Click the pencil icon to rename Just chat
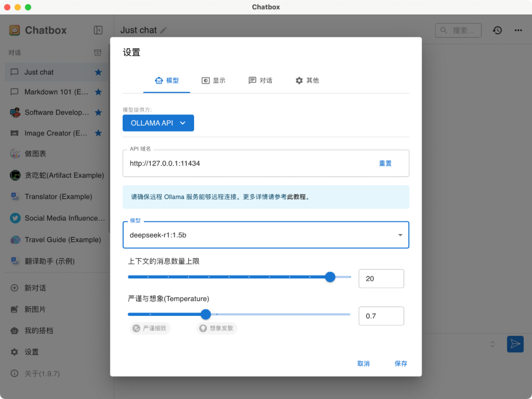532x399 pixels. click(x=163, y=30)
